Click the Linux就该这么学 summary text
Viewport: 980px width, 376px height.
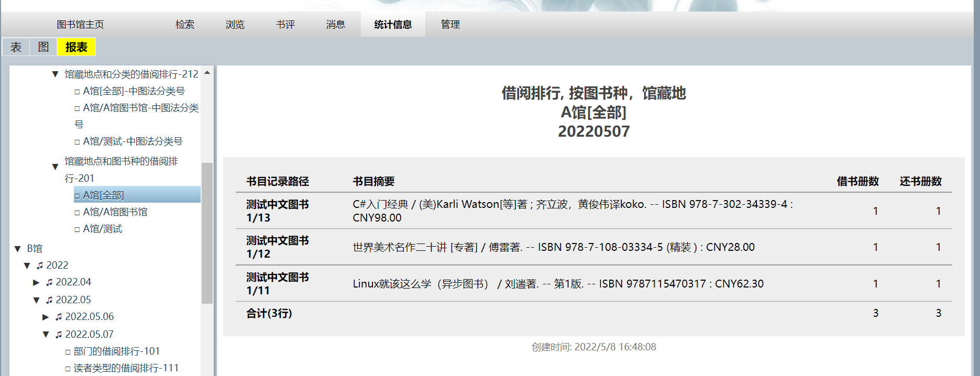pos(558,284)
